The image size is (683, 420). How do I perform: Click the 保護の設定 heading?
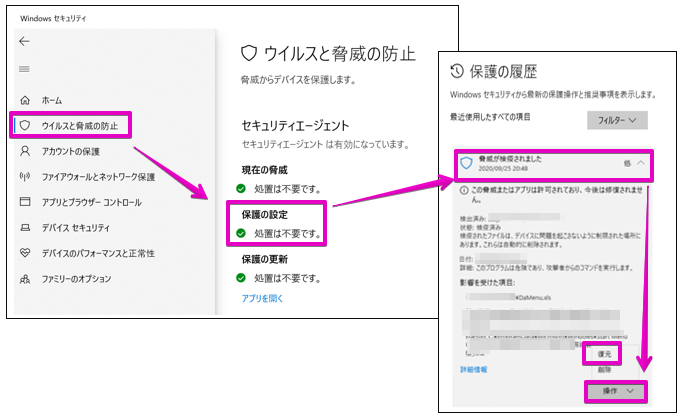tap(265, 214)
